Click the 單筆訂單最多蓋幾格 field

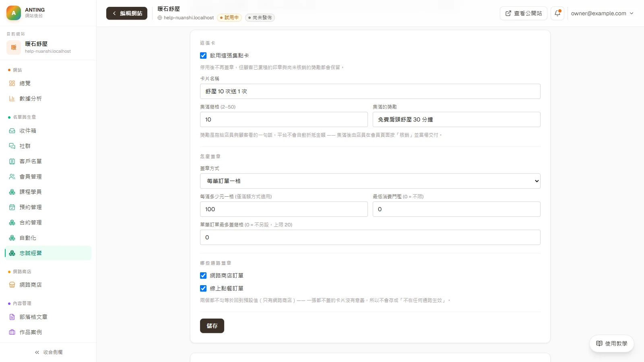click(x=370, y=237)
